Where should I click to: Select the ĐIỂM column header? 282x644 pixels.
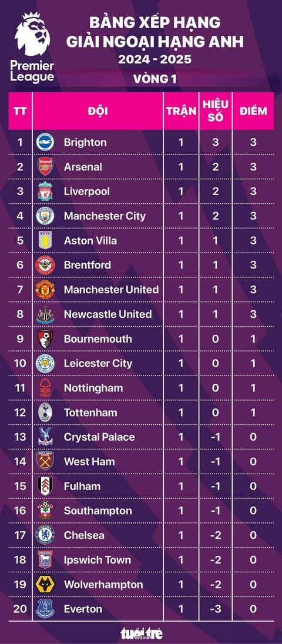pyautogui.click(x=253, y=111)
